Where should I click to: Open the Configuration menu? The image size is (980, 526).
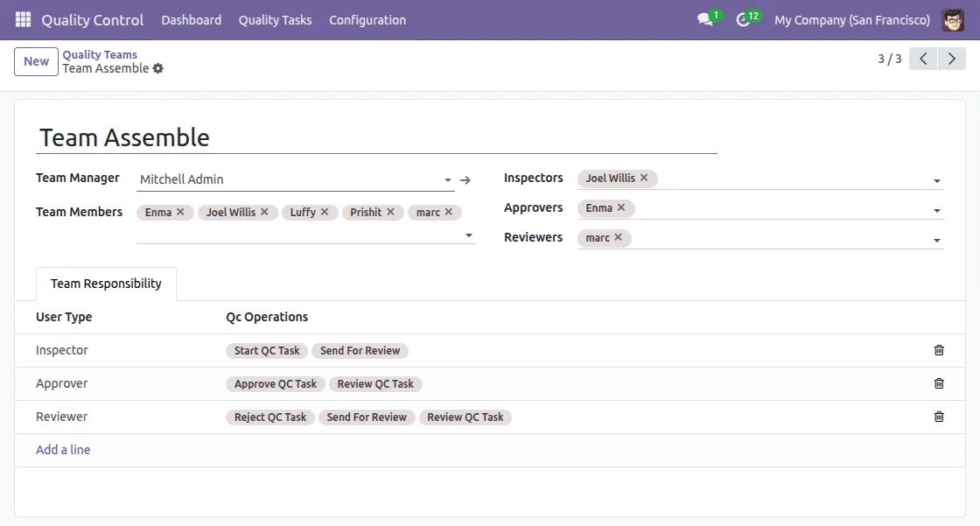[x=367, y=19]
